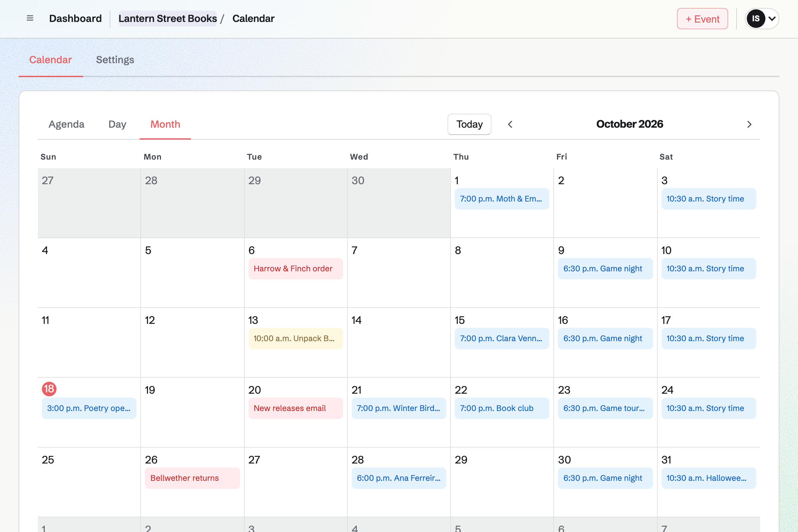Open the Bellwether returns event
The image size is (798, 532).
pos(193,478)
